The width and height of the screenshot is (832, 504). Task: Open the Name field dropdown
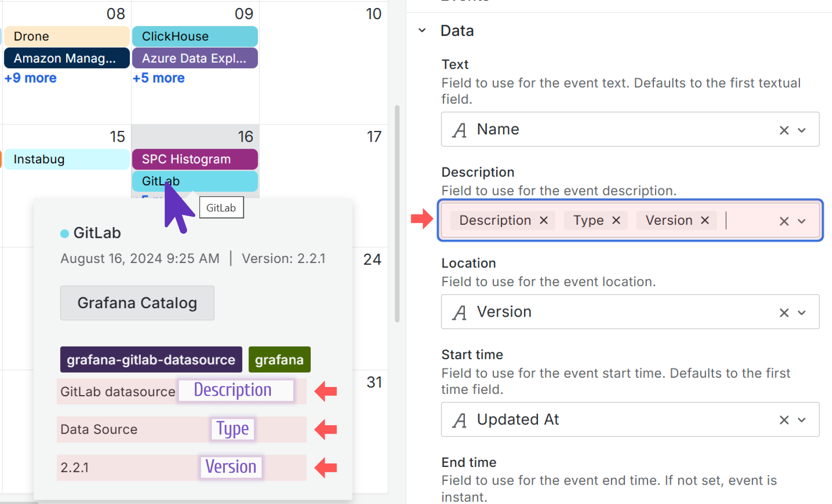coord(802,130)
